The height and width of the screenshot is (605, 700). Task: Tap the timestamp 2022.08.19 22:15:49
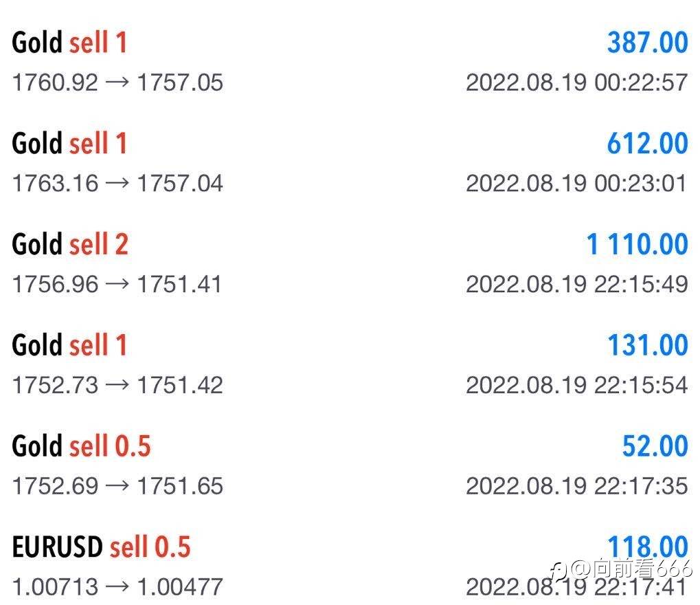[x=577, y=284]
